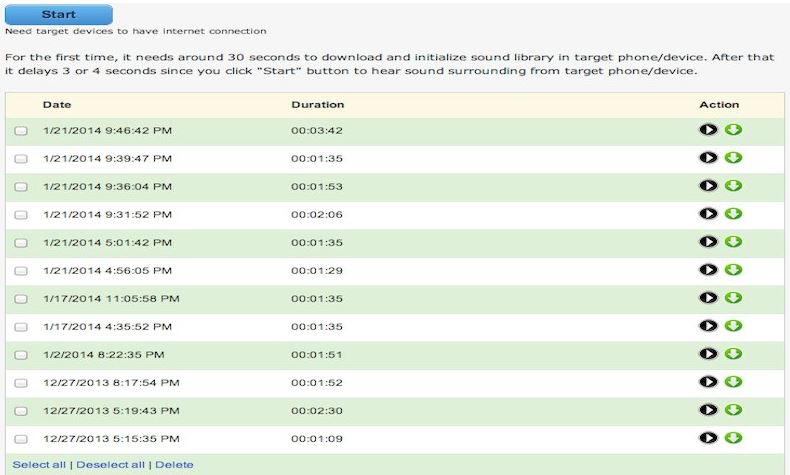Check the box for 1/21/2014 9:39:47 PM
This screenshot has height=475, width=790.
pyautogui.click(x=21, y=159)
